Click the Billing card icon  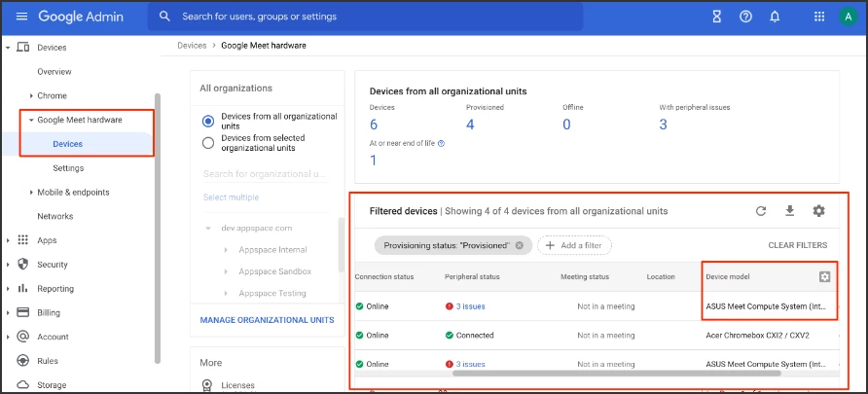pos(22,312)
